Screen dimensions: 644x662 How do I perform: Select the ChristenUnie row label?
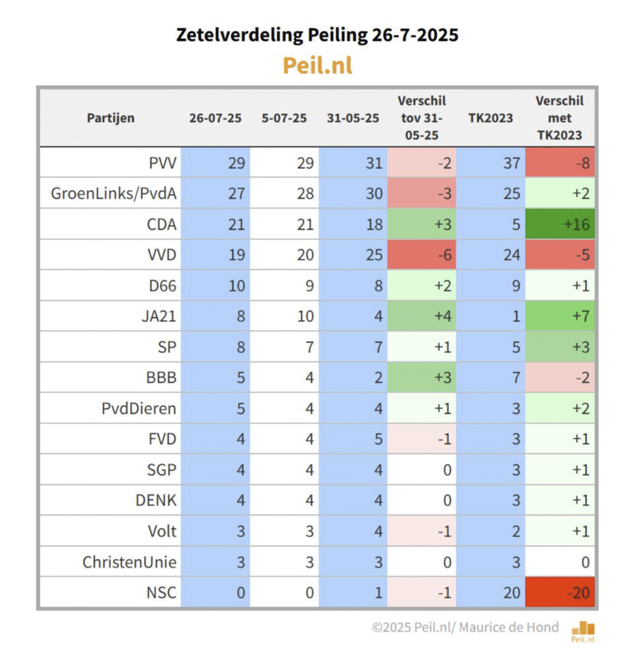tap(129, 562)
